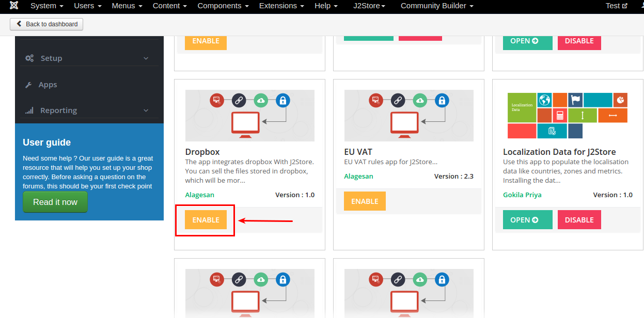Click the Dropbox app thumbnail image
The width and height of the screenshot is (644, 318).
pyautogui.click(x=250, y=116)
